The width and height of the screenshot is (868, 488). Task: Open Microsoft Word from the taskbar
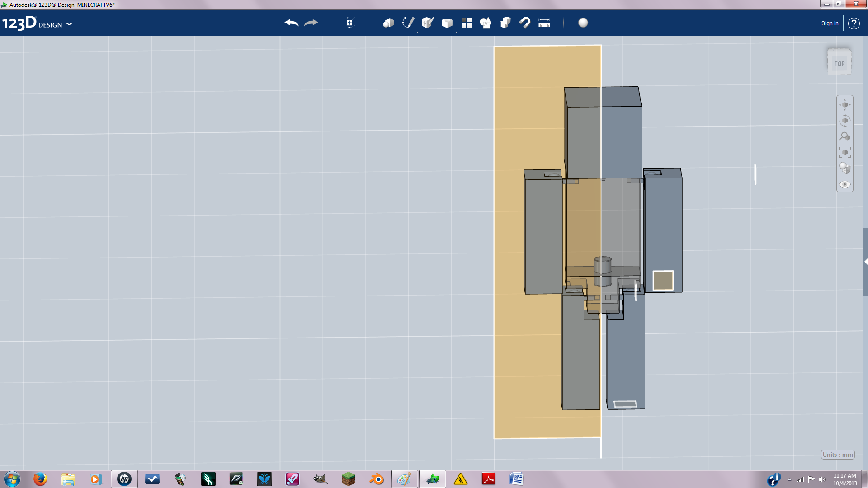[x=517, y=479]
